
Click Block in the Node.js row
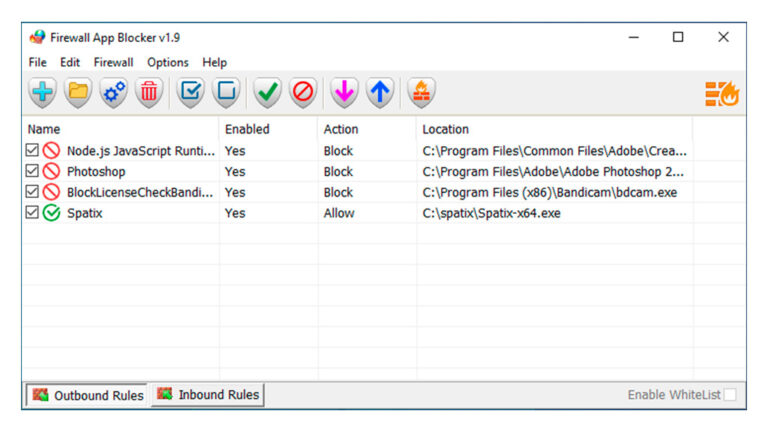click(x=338, y=151)
